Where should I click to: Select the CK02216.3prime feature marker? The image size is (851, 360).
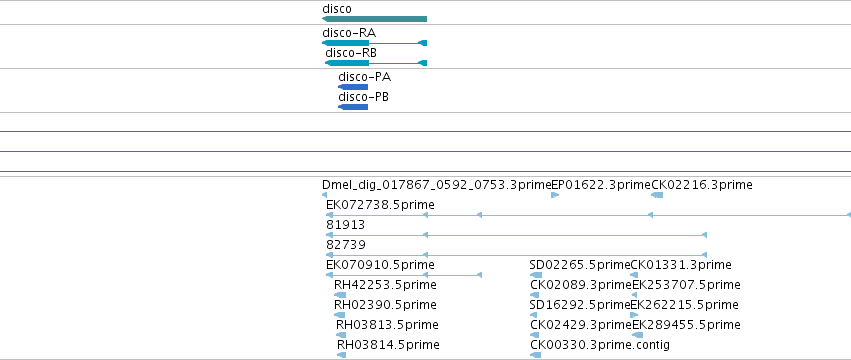click(657, 195)
